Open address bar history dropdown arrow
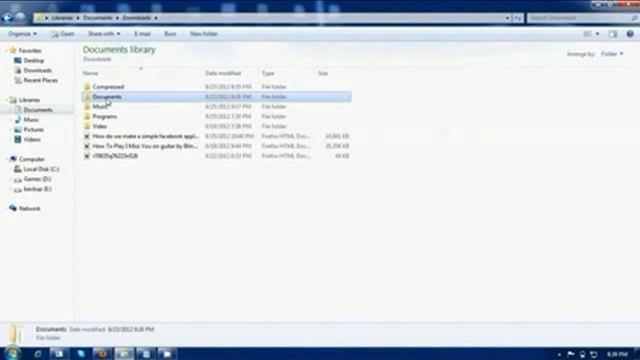This screenshot has height=360, width=640. click(x=507, y=18)
